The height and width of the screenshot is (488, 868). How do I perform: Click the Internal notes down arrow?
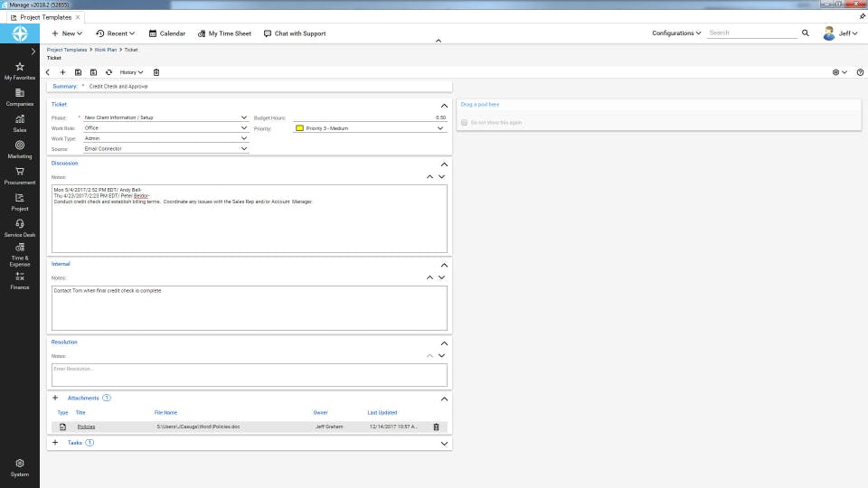click(x=442, y=277)
